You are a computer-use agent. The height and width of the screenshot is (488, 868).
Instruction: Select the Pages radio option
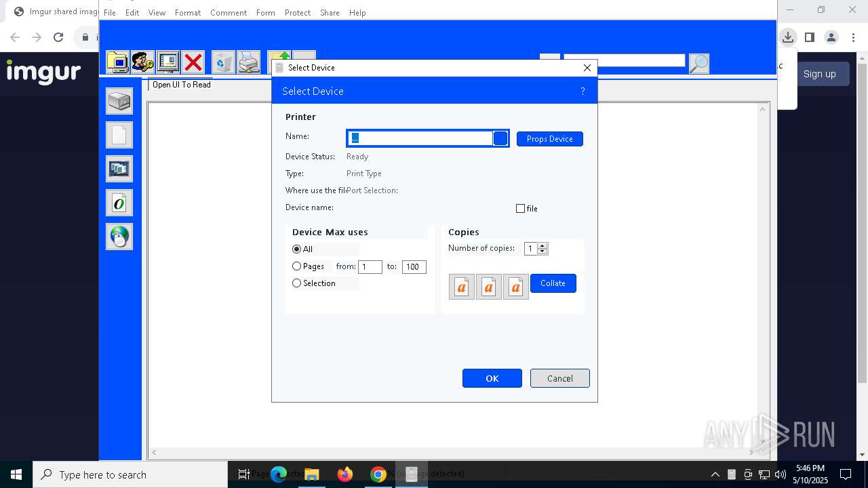click(296, 266)
